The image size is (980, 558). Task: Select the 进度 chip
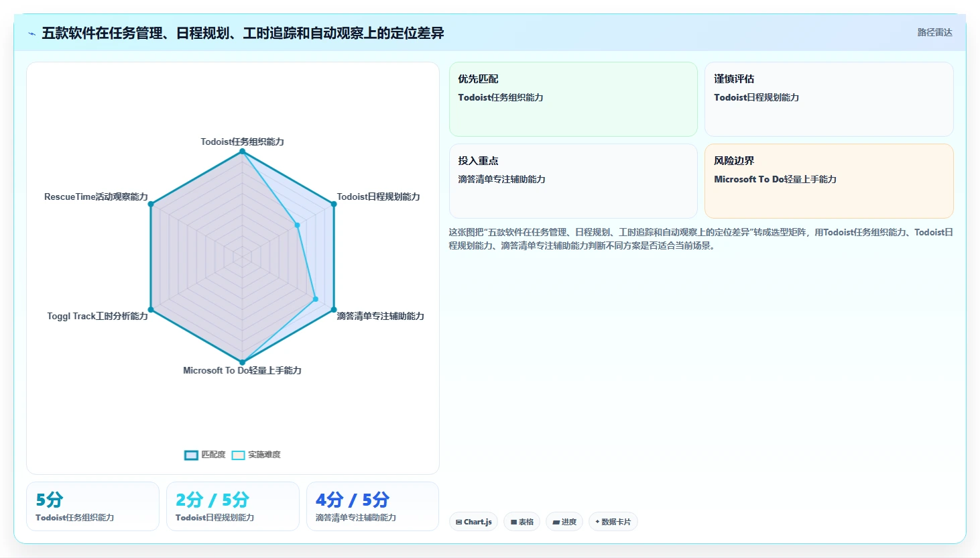564,522
